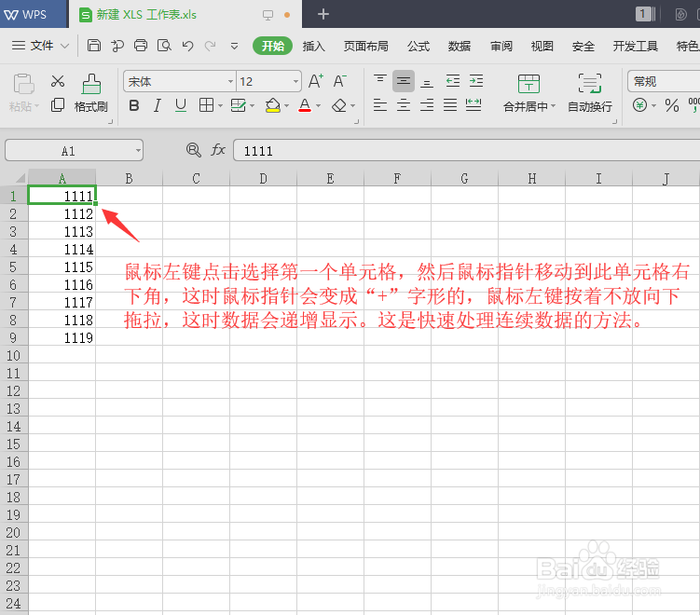Click the formula bar input showing 1111
Image resolution: width=700 pixels, height=615 pixels.
(466, 150)
